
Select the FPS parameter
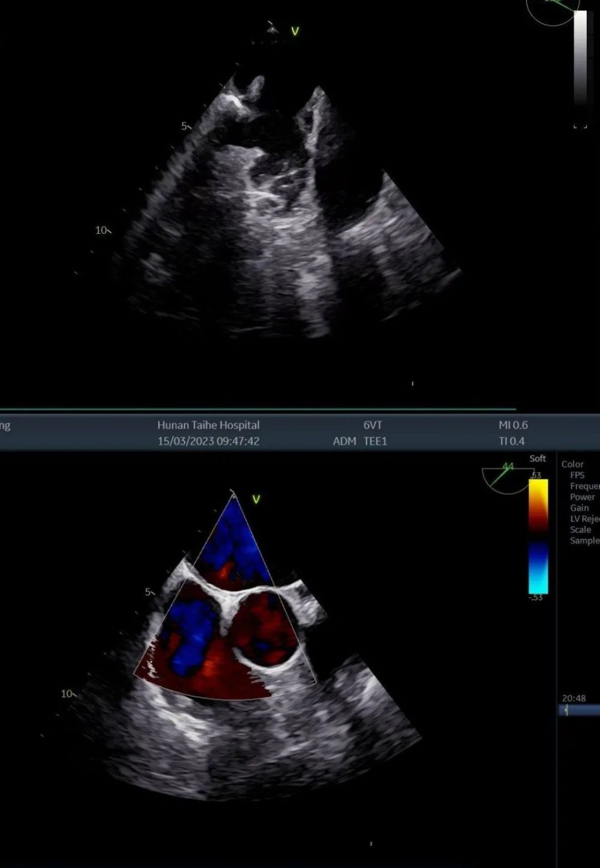coord(577,474)
